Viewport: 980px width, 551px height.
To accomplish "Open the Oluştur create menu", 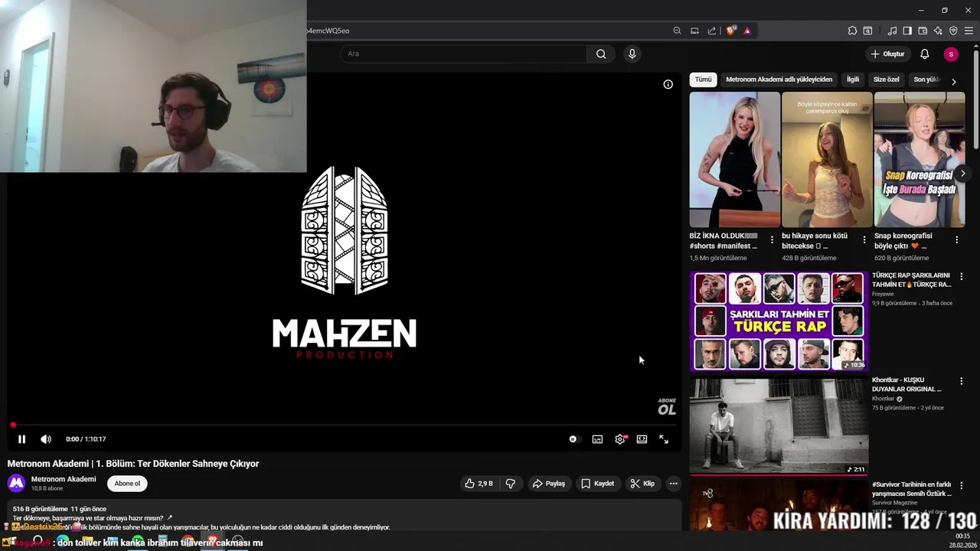I will tap(888, 54).
